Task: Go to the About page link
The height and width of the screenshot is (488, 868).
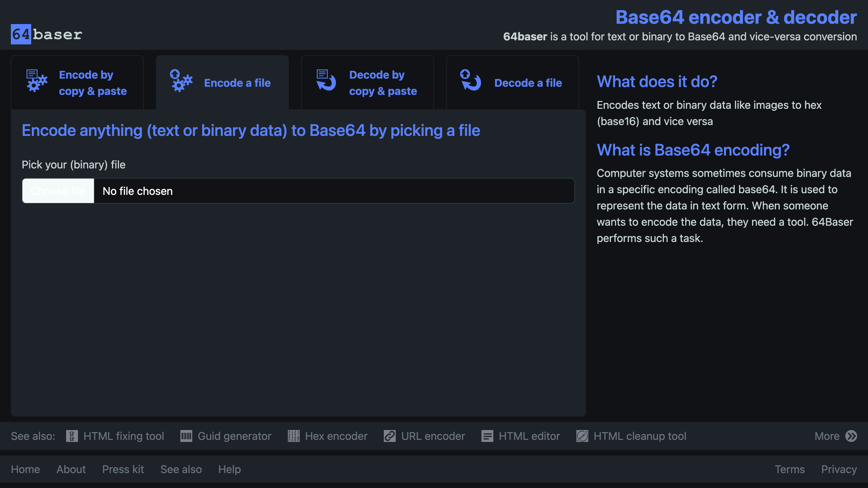Action: [x=71, y=469]
